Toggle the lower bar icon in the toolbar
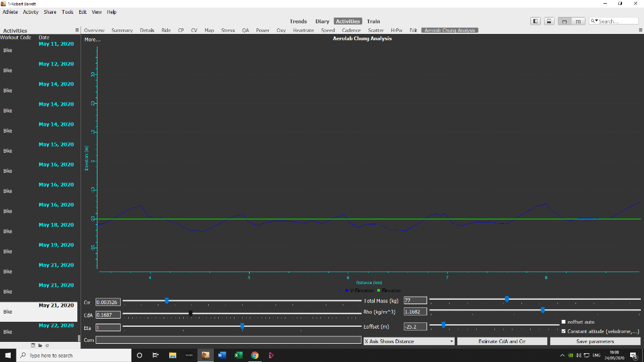 coord(549,21)
